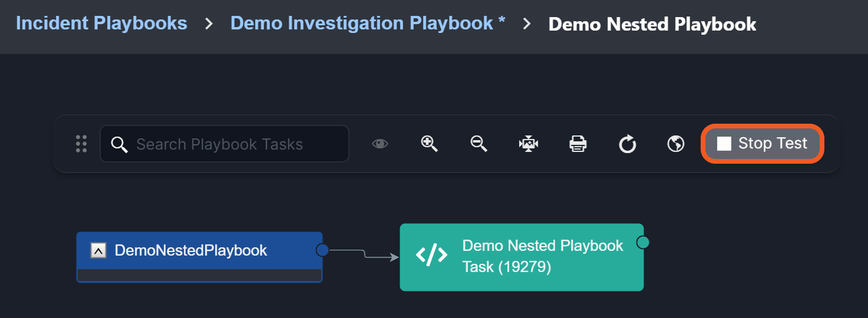Image resolution: width=868 pixels, height=318 pixels.
Task: Grab the toolbar drag handle dots
Action: tap(81, 144)
